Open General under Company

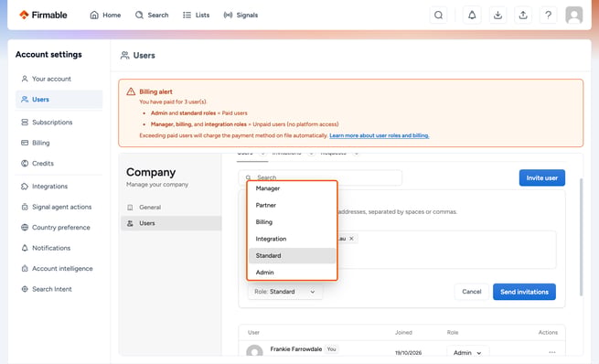click(x=171, y=208)
